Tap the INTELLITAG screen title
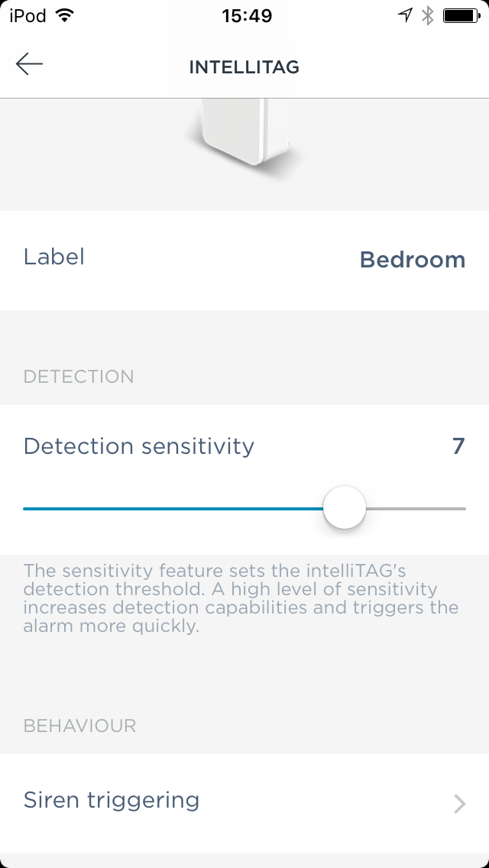 click(x=244, y=67)
